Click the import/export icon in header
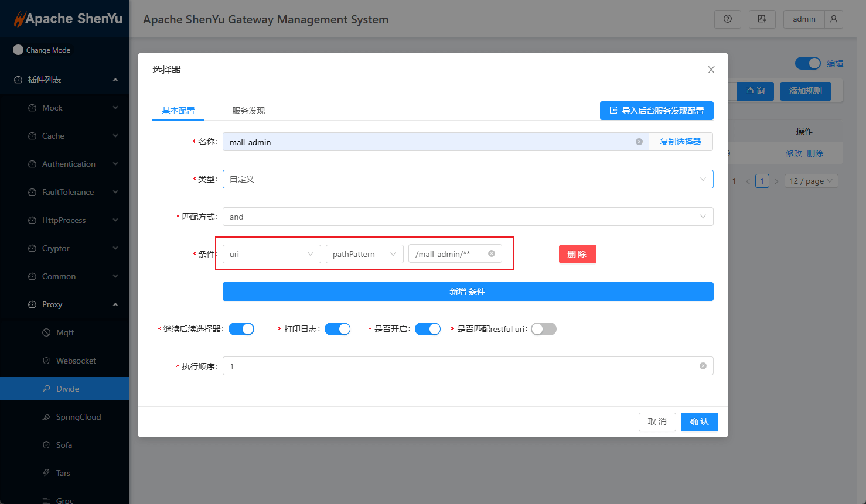 tap(762, 19)
